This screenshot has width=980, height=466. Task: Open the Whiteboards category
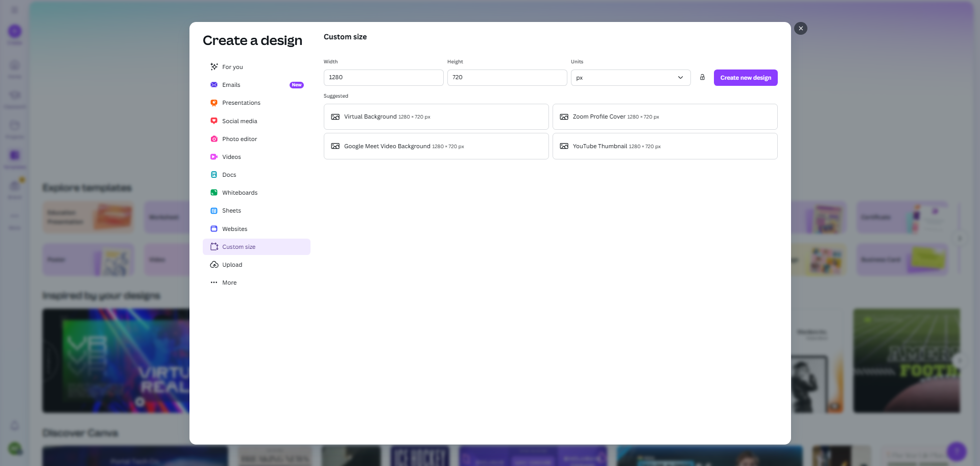(256, 193)
